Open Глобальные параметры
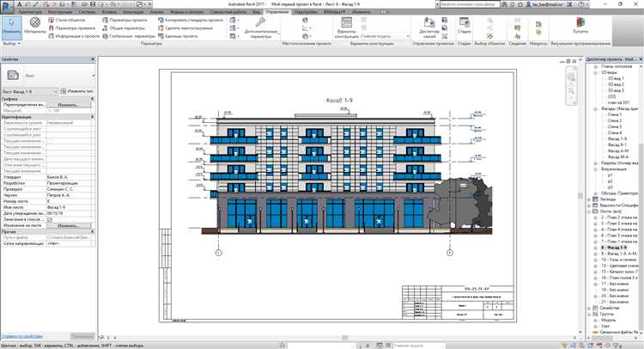 click(x=129, y=36)
